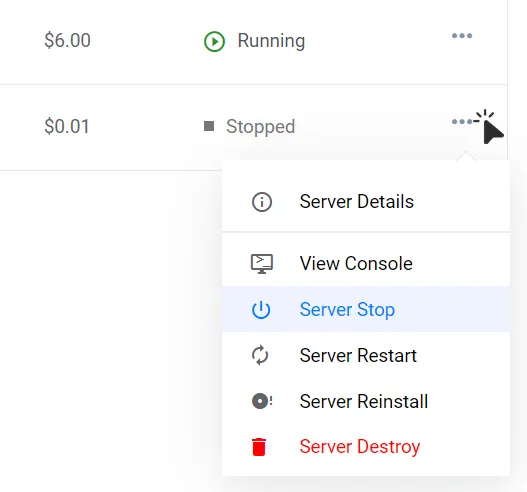Select Server Destroy menu entry

[366, 447]
